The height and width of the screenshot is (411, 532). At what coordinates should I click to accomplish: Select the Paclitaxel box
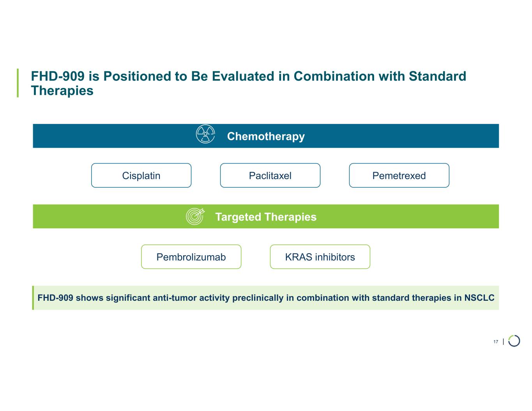pos(270,176)
